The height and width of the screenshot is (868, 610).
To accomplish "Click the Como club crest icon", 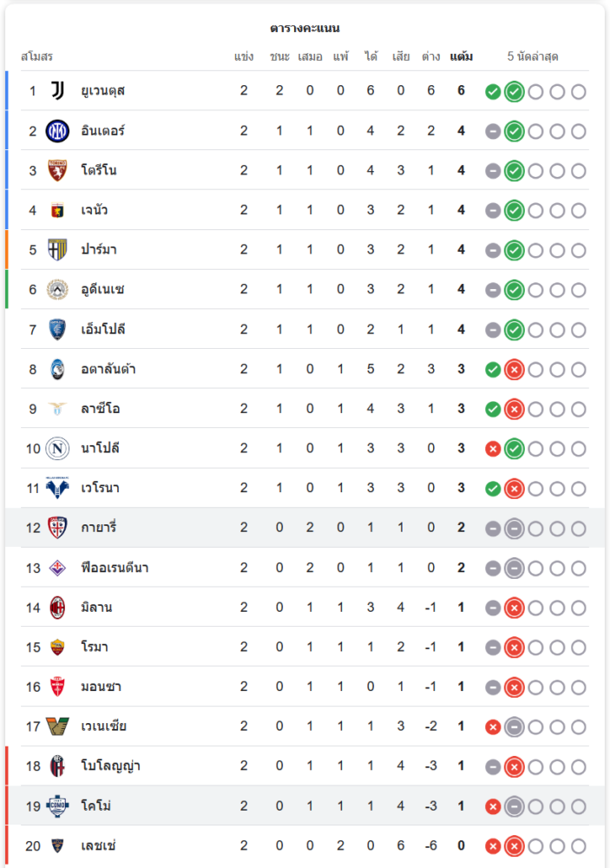I will pos(57,806).
